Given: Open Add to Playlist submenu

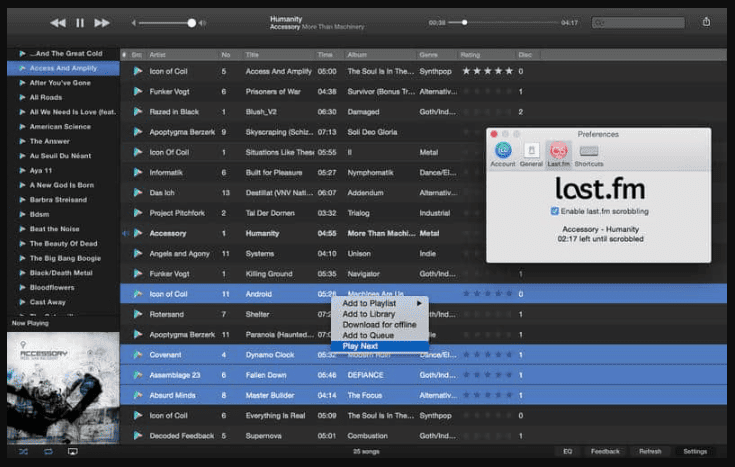Looking at the screenshot, I should [x=379, y=303].
